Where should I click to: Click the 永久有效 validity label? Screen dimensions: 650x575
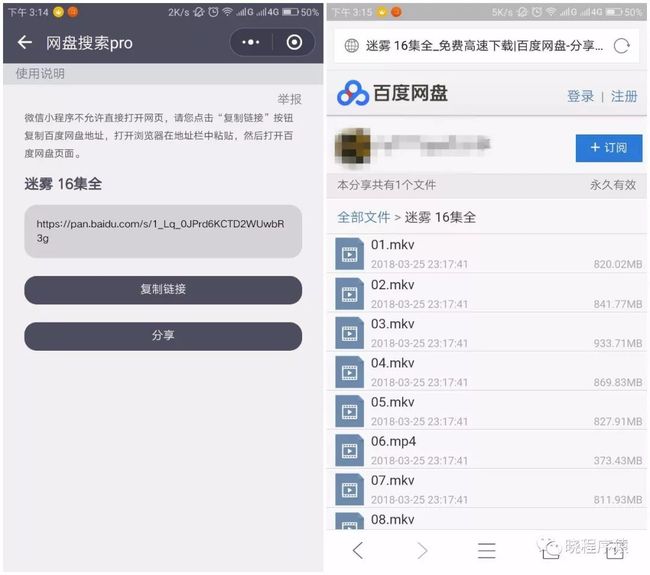[x=613, y=185]
